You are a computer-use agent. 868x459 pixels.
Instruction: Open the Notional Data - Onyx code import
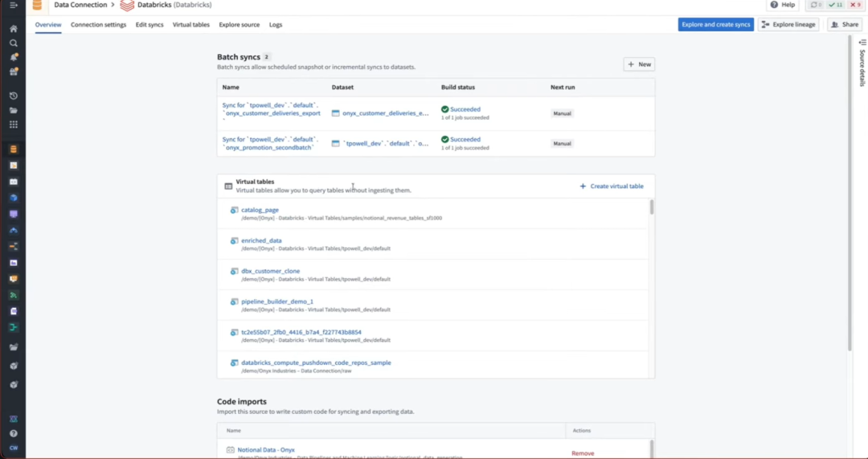point(266,450)
